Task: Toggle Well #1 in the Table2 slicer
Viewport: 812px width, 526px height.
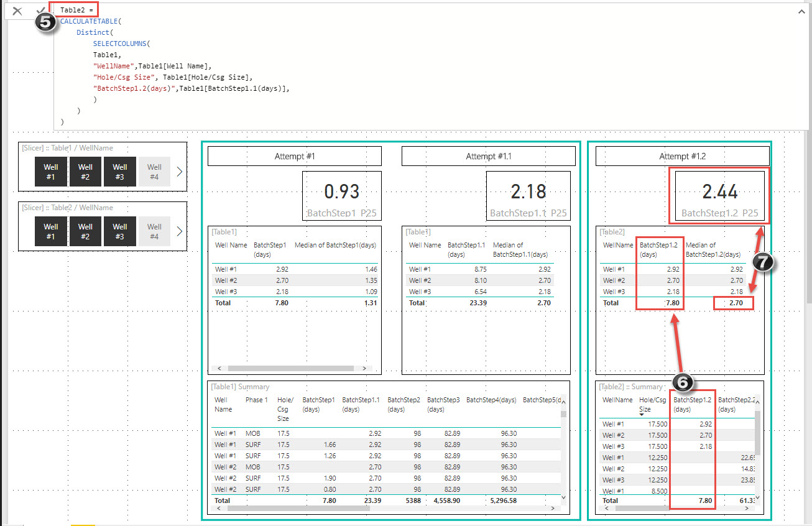Action: [51, 231]
